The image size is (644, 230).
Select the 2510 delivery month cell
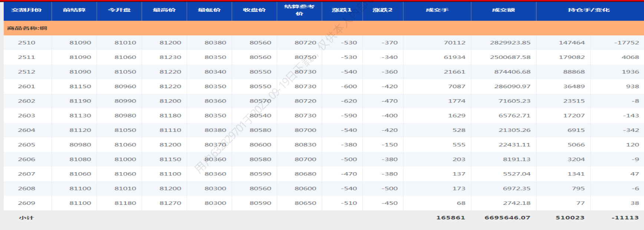[27, 43]
